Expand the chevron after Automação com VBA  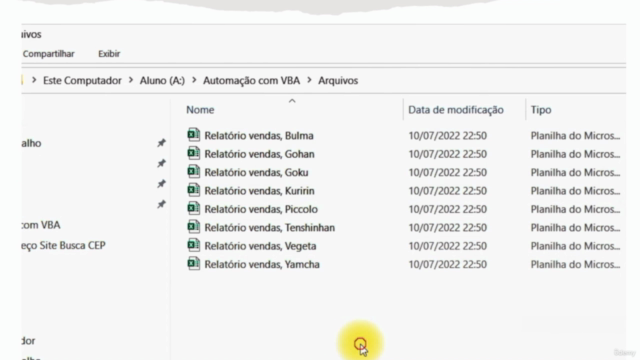point(309,80)
